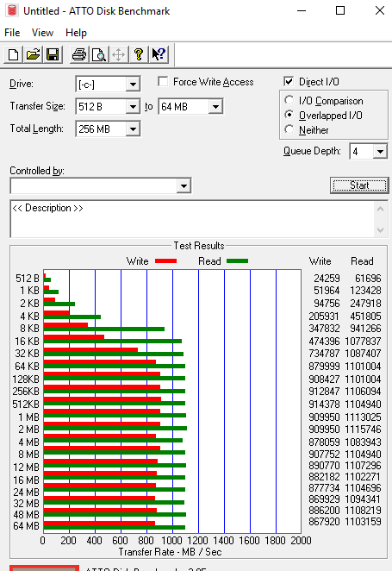
Task: Click the Read column header above values
Action: 362,261
